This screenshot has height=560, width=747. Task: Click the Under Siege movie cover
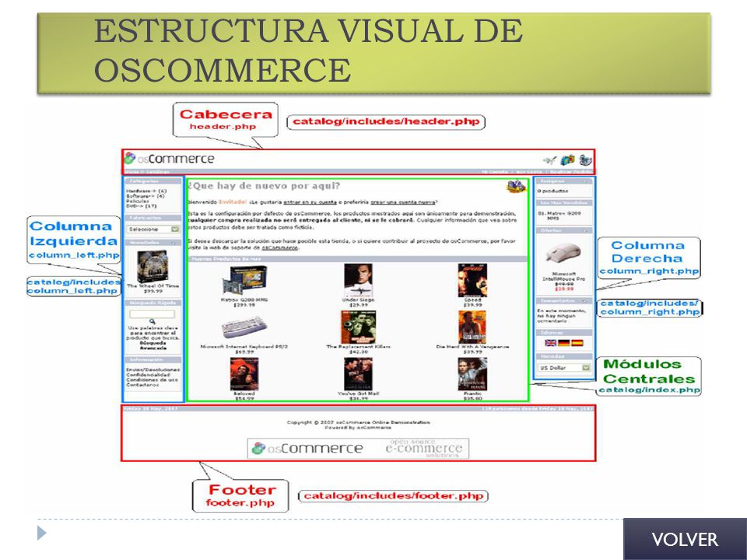point(358,281)
